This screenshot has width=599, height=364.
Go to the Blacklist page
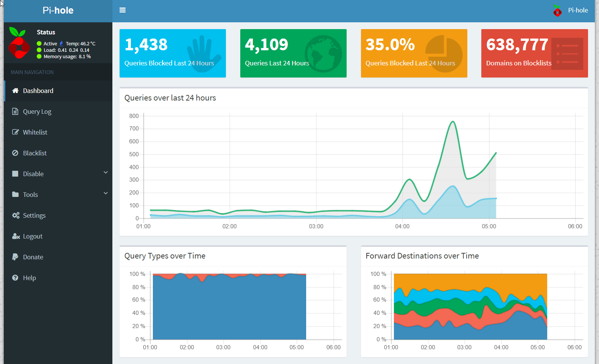[35, 153]
